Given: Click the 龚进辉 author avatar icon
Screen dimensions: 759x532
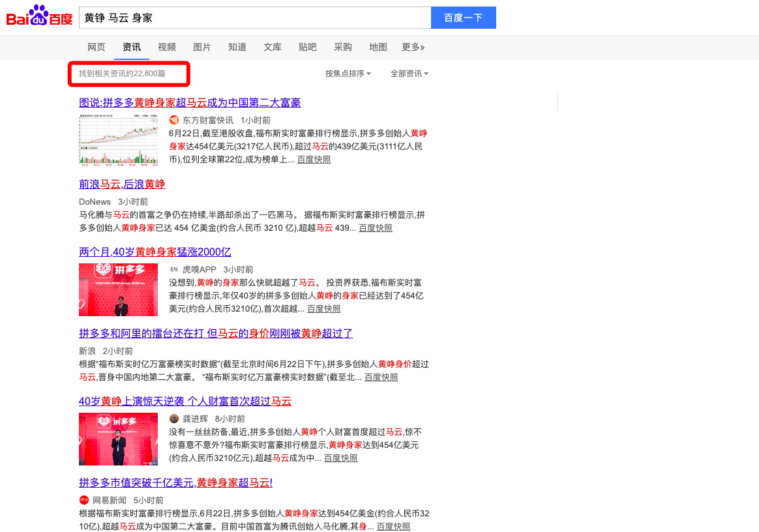Looking at the screenshot, I should tap(174, 419).
